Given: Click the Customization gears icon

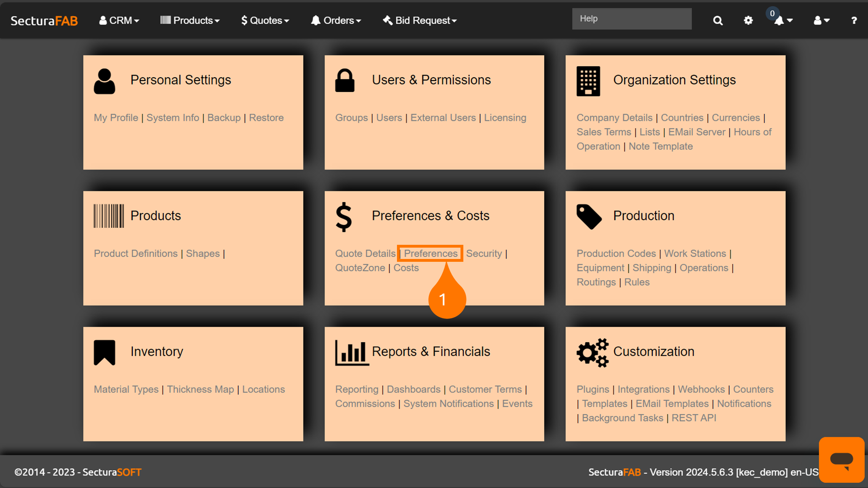Looking at the screenshot, I should point(592,352).
